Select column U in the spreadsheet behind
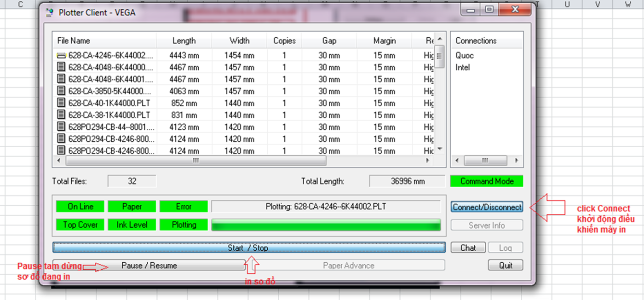This screenshot has width=644, height=300. (567, 4)
